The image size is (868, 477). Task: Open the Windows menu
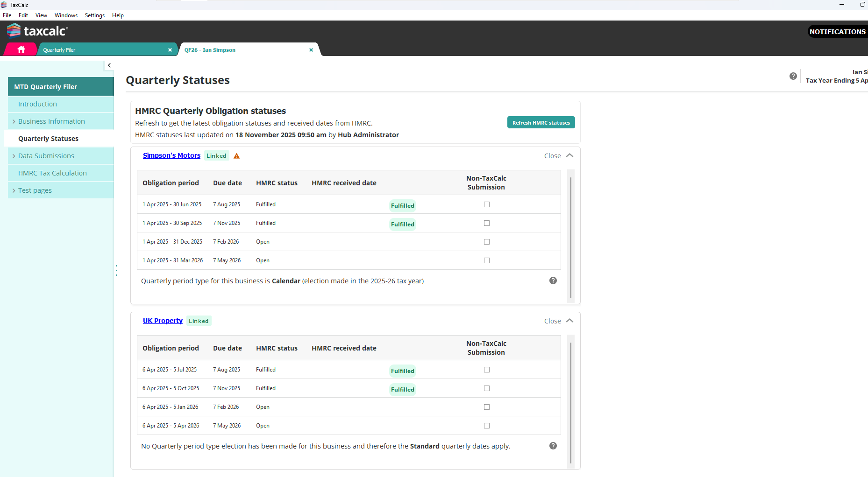[x=66, y=15]
